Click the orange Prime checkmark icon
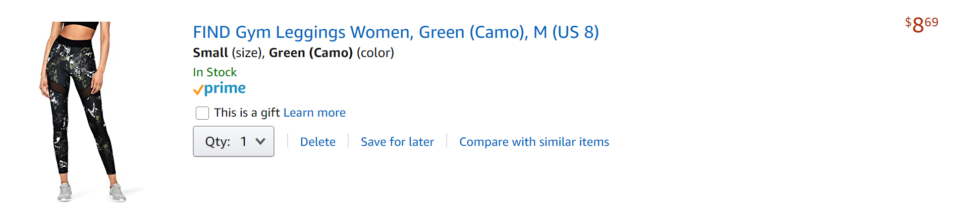Image resolution: width=980 pixels, height=208 pixels. point(198,90)
